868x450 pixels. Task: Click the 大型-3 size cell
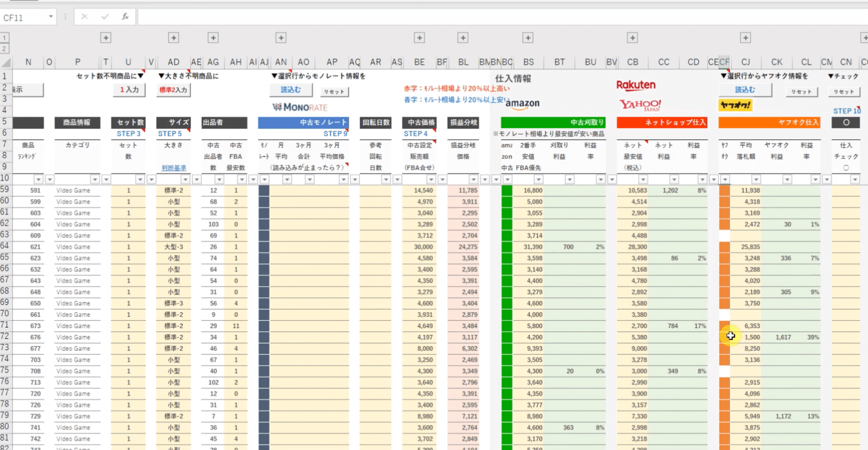point(174,247)
